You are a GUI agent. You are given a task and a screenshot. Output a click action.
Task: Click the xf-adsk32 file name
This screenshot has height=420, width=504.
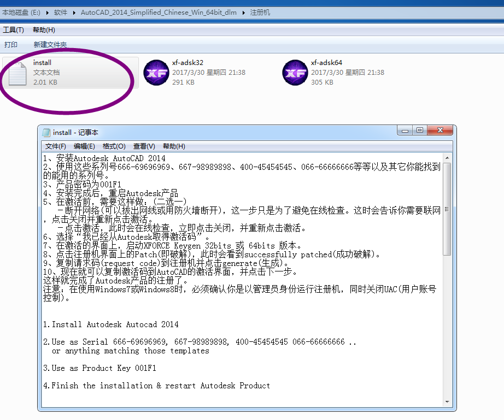point(187,63)
